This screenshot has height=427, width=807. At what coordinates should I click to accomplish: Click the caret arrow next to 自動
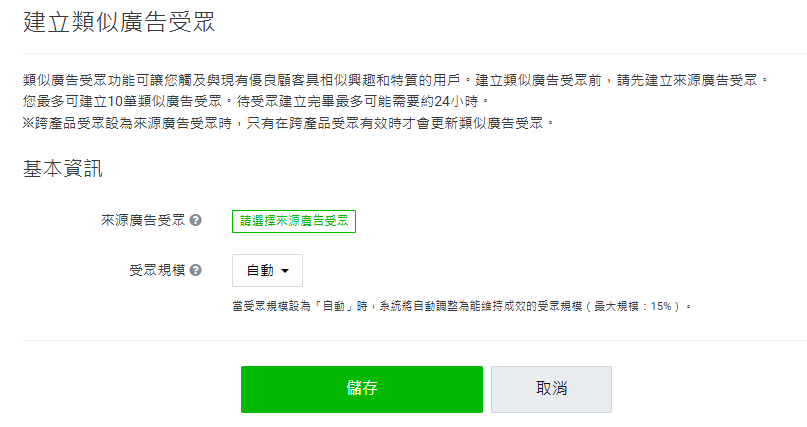tap(285, 271)
